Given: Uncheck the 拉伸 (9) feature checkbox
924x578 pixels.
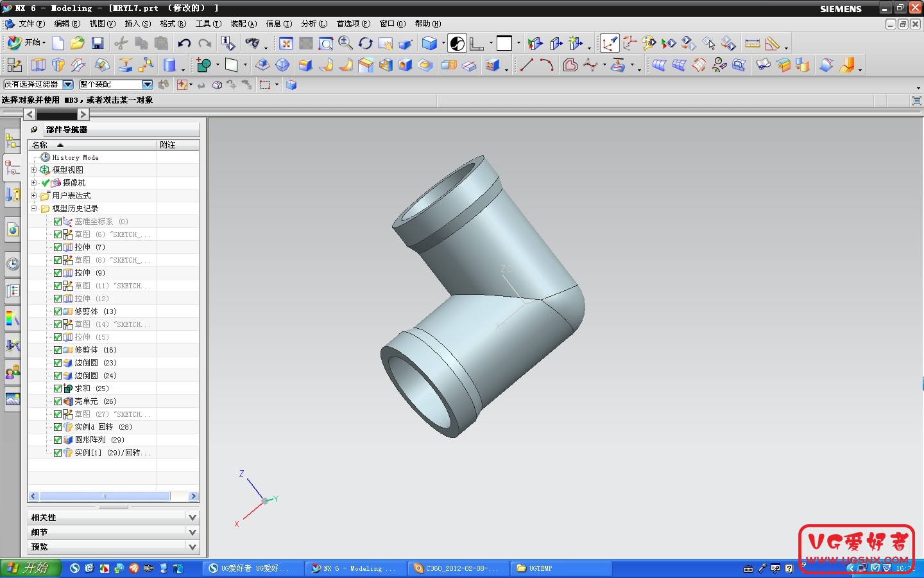Looking at the screenshot, I should tap(58, 273).
